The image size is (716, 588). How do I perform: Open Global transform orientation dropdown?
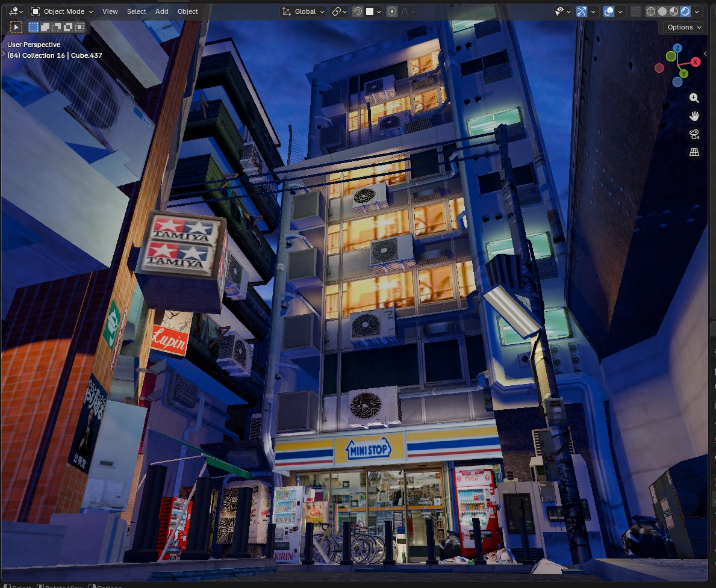303,11
